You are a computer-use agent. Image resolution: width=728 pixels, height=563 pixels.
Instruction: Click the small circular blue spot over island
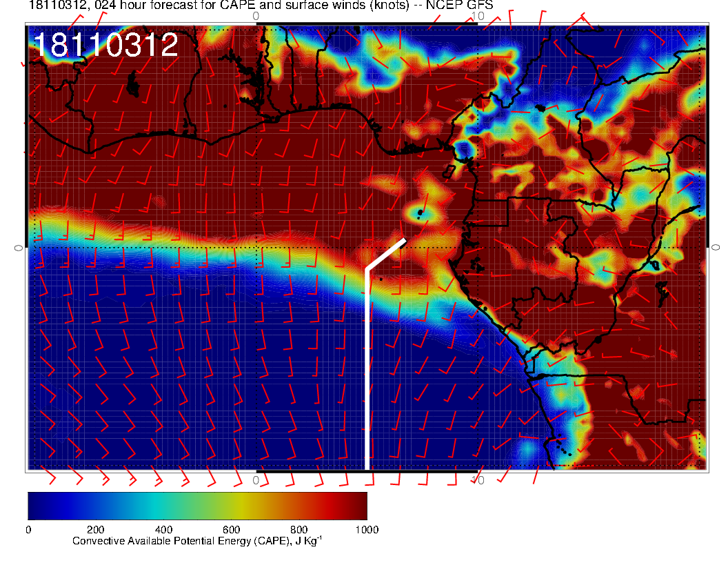click(418, 212)
